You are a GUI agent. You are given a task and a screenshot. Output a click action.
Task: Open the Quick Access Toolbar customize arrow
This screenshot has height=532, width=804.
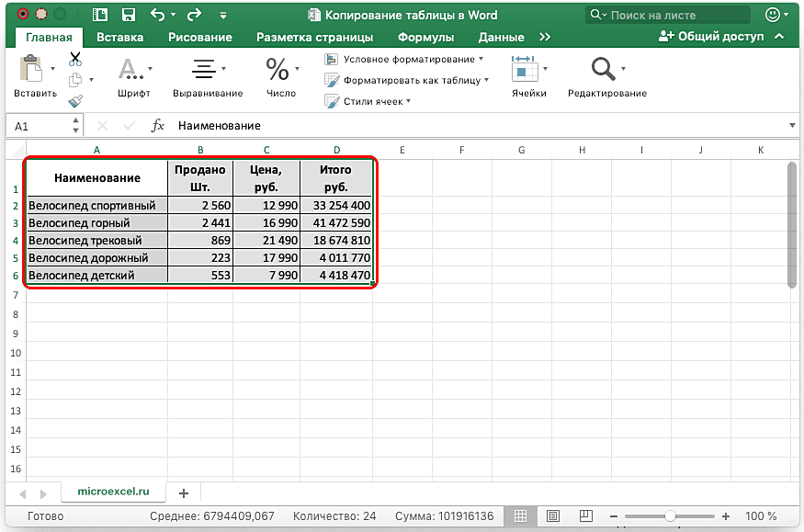pos(223,16)
